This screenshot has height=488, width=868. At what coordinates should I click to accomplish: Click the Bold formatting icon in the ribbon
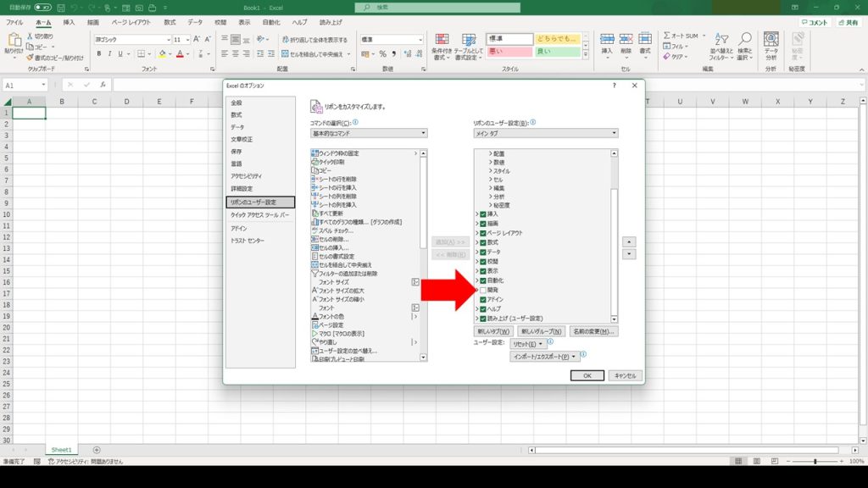[98, 54]
